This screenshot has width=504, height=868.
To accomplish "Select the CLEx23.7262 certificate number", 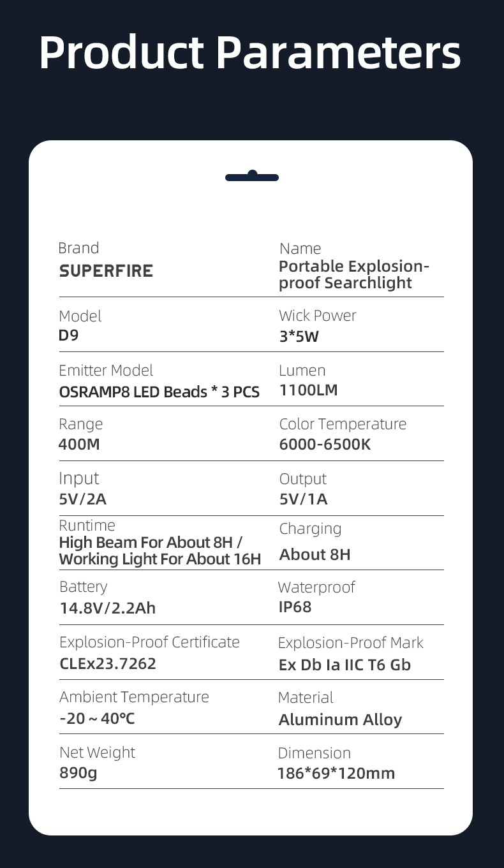I will click(107, 663).
